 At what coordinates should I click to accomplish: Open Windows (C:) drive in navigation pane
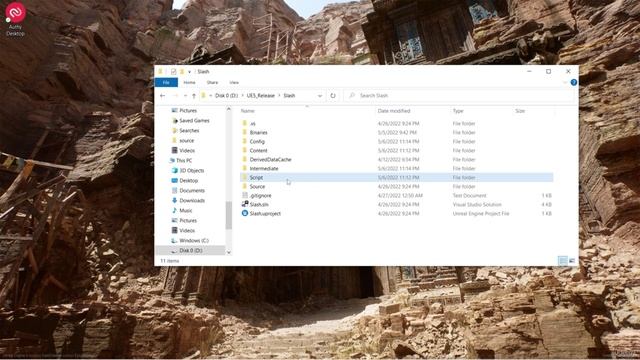pyautogui.click(x=194, y=240)
